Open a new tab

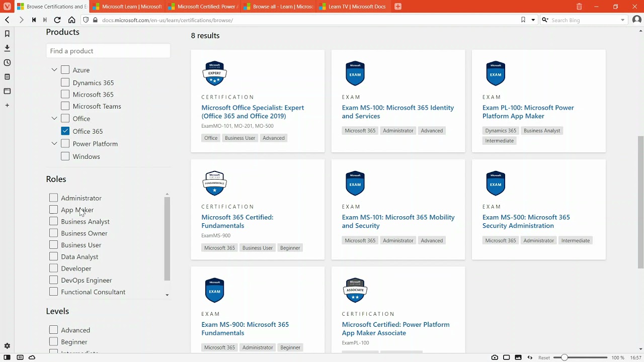[398, 7]
